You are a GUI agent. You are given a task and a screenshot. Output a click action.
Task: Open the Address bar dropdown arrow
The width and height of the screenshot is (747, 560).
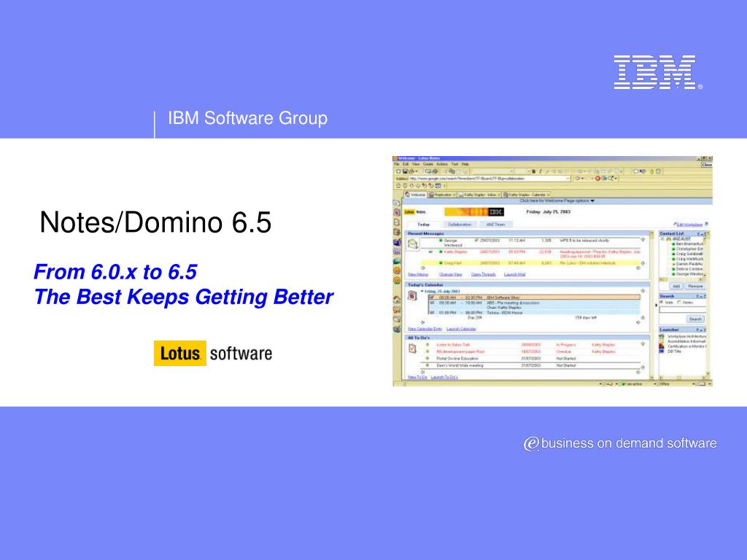tap(568, 179)
